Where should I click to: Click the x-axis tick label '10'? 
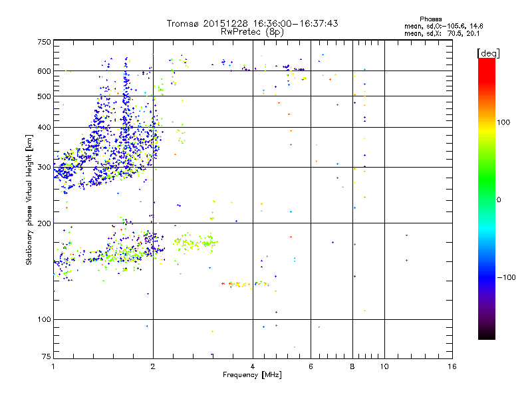point(384,366)
